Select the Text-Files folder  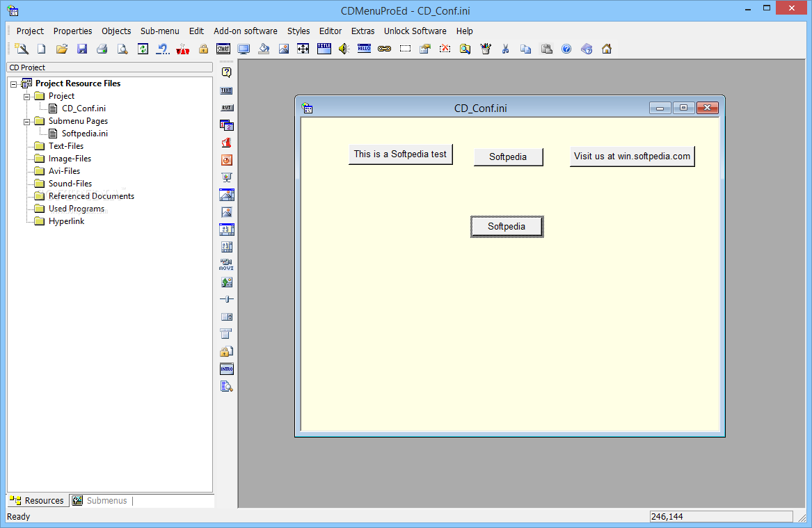[x=66, y=146]
